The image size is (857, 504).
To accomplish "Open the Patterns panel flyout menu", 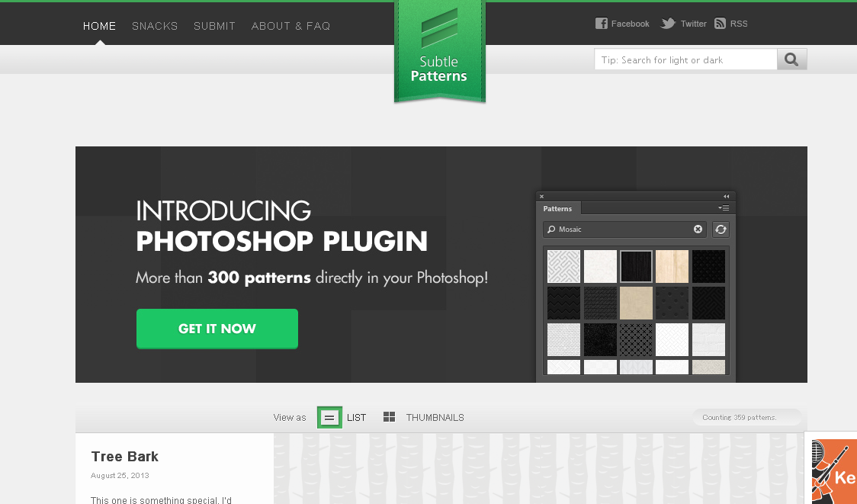I will point(724,208).
